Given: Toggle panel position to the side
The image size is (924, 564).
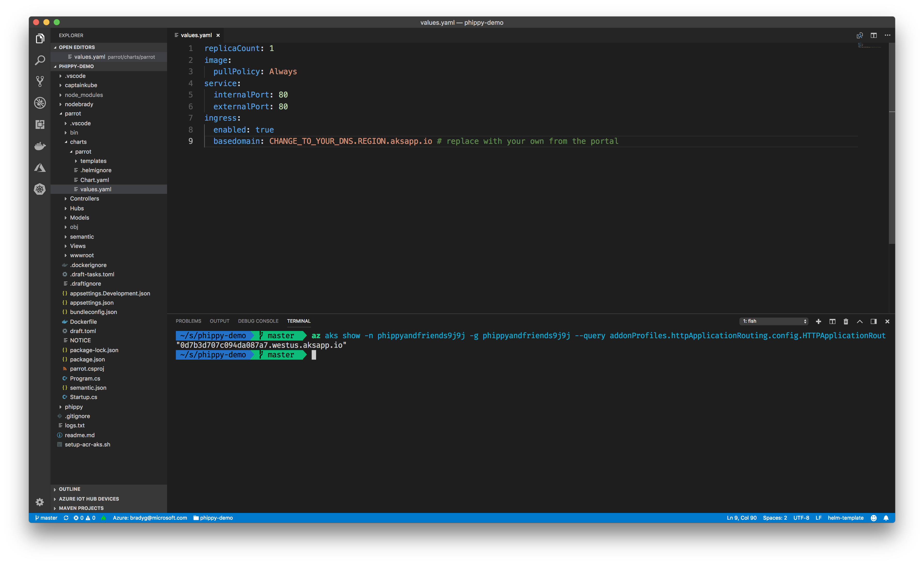Looking at the screenshot, I should tap(873, 321).
